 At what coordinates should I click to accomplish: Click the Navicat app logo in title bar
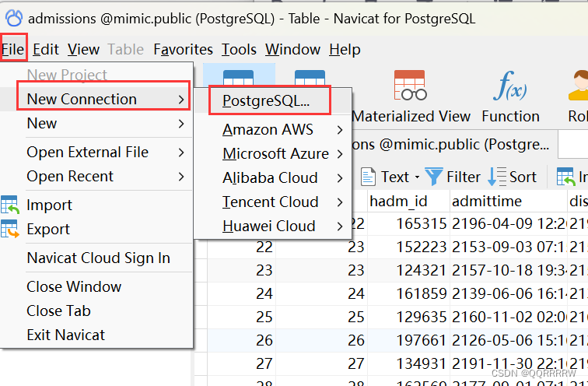tap(14, 18)
